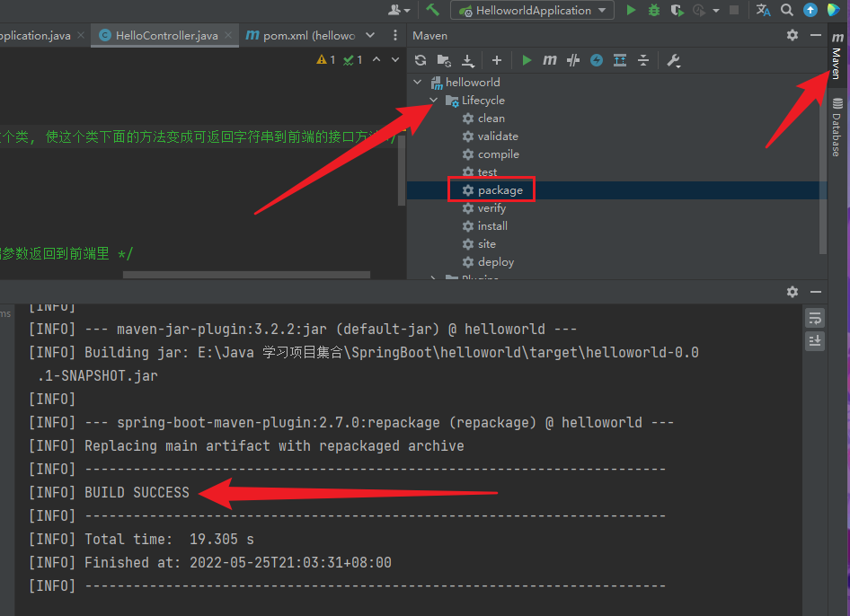Collapse the Lifecycle tree node
Screen dimensions: 850x616
click(435, 101)
